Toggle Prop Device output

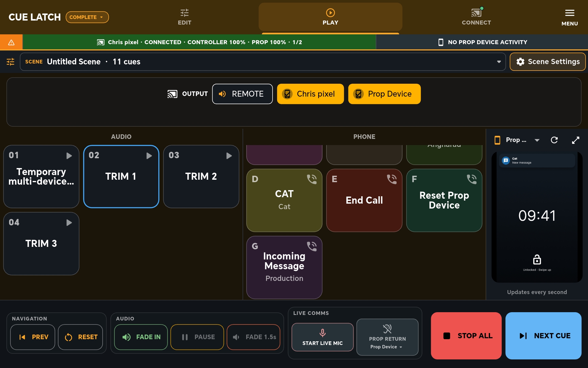(384, 94)
